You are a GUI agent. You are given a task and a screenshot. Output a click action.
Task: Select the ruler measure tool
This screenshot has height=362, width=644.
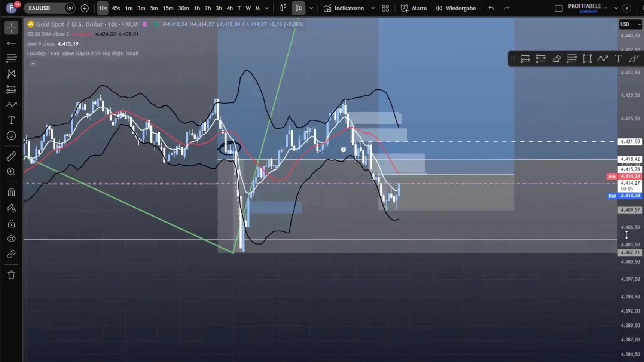point(11,156)
